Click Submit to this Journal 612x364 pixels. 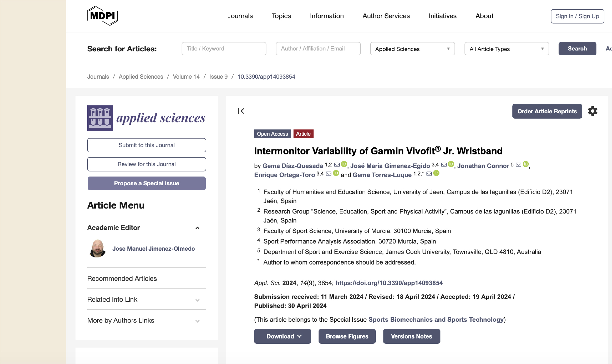(x=147, y=145)
